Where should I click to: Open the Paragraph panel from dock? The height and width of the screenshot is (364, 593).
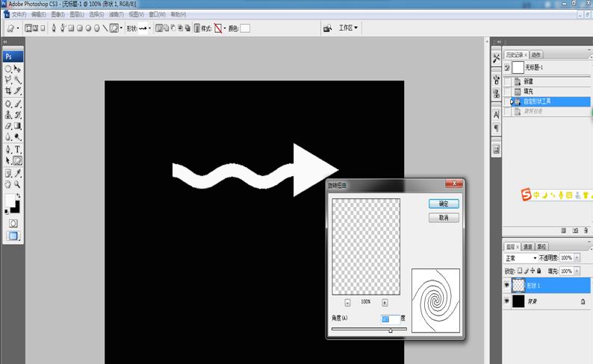496,128
